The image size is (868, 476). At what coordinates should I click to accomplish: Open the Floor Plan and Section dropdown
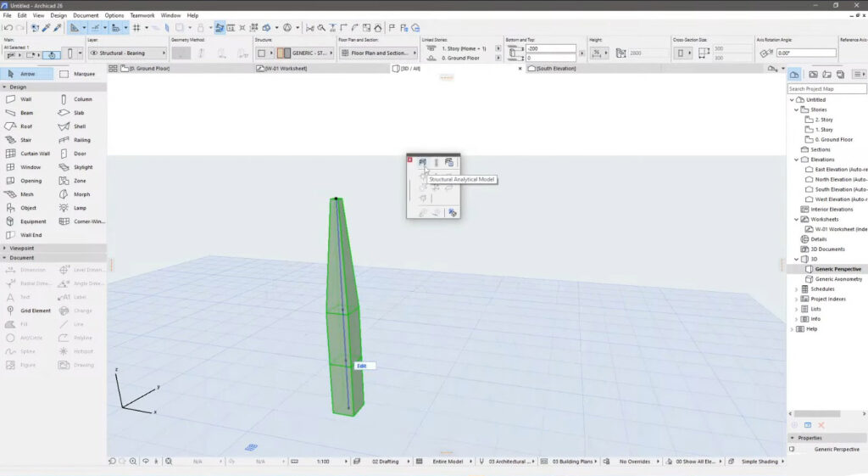(378, 53)
